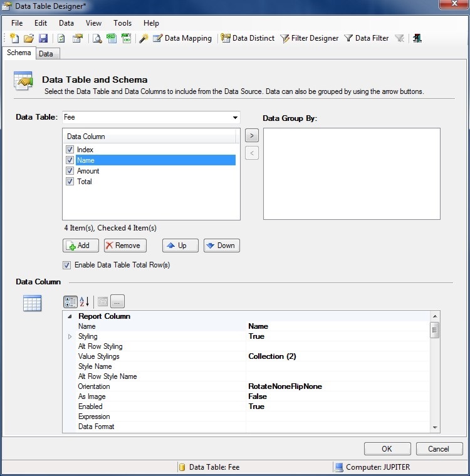The width and height of the screenshot is (470, 476).
Task: Uncheck the Index column checkbox
Action: tap(70, 150)
